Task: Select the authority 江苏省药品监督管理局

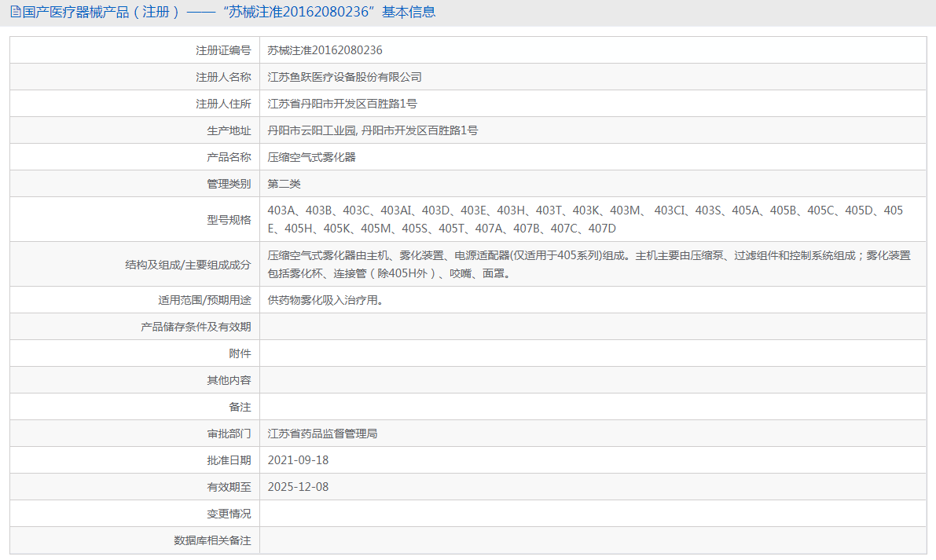Action: point(322,434)
